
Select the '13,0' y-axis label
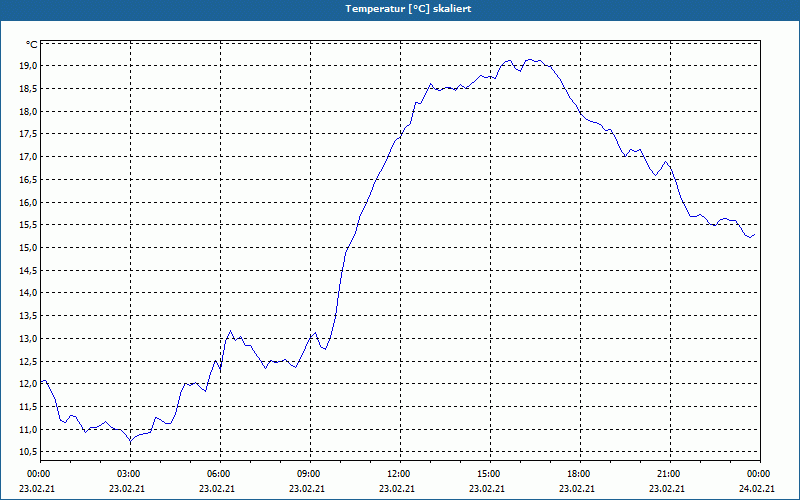pyautogui.click(x=29, y=339)
